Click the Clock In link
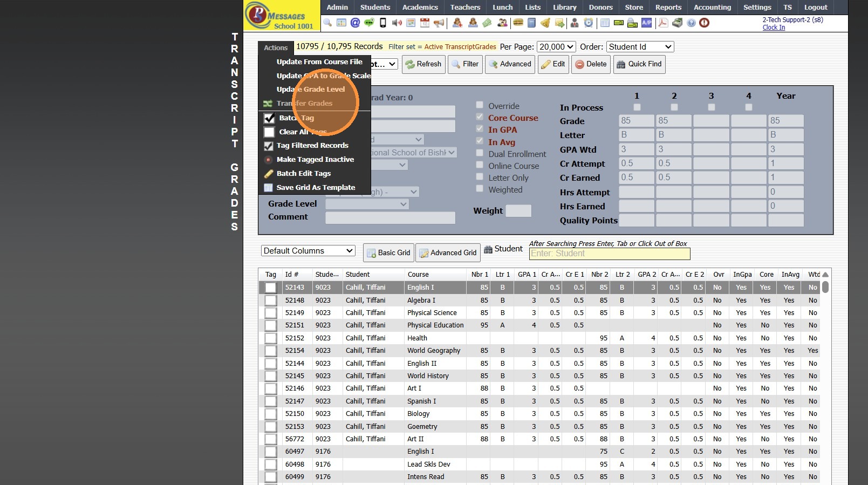Viewport: 868px width, 485px height. tap(774, 28)
